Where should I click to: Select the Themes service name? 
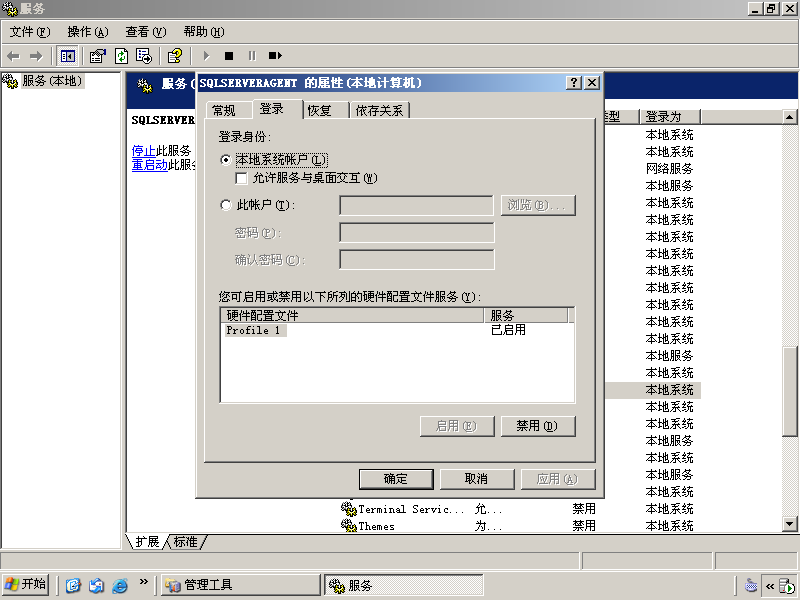click(x=377, y=526)
